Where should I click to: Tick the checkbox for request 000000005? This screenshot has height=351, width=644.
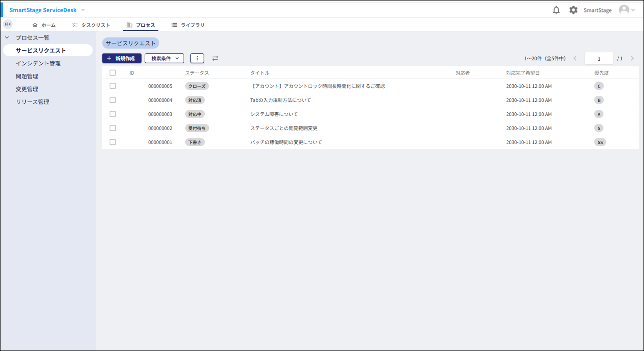[113, 86]
